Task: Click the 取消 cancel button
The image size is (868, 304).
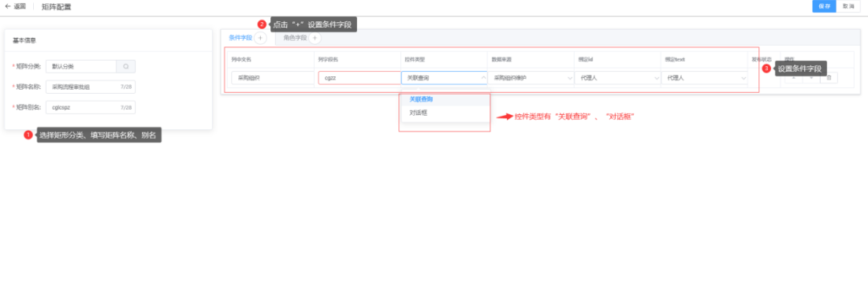Action: click(848, 6)
